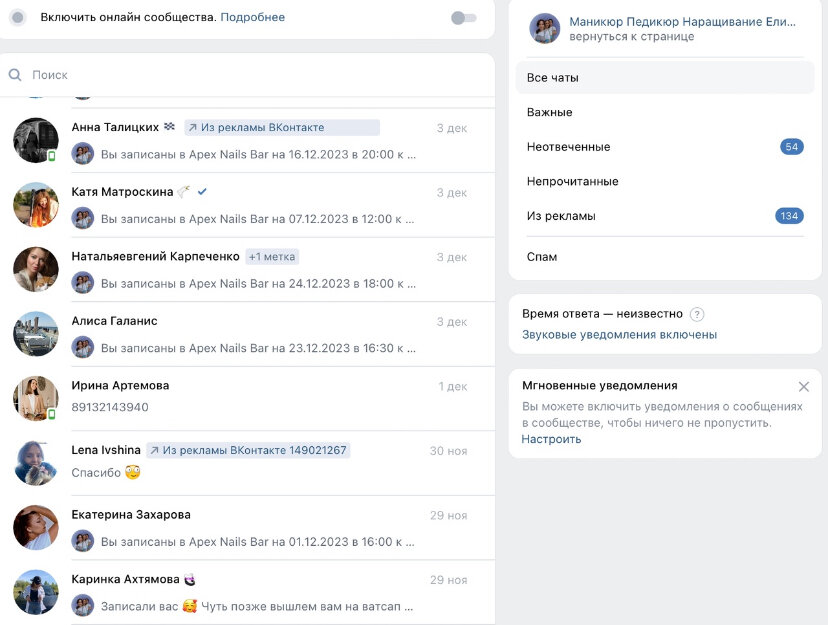Click the 134 ads counter badge
This screenshot has height=625, width=828.
pyautogui.click(x=789, y=216)
